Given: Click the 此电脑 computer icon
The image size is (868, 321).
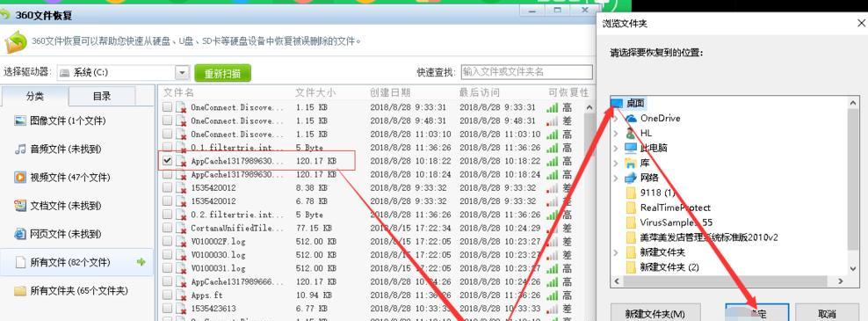Looking at the screenshot, I should 631,148.
